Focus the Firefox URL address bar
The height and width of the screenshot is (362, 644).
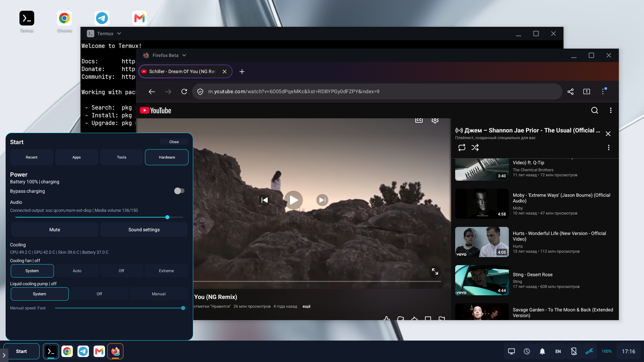pyautogui.click(x=377, y=92)
